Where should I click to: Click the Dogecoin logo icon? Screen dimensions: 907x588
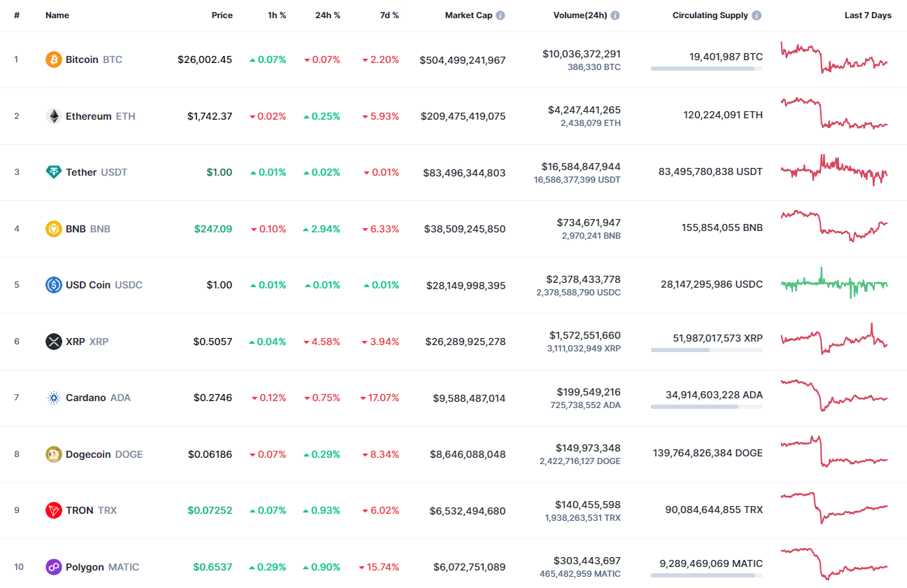click(52, 454)
